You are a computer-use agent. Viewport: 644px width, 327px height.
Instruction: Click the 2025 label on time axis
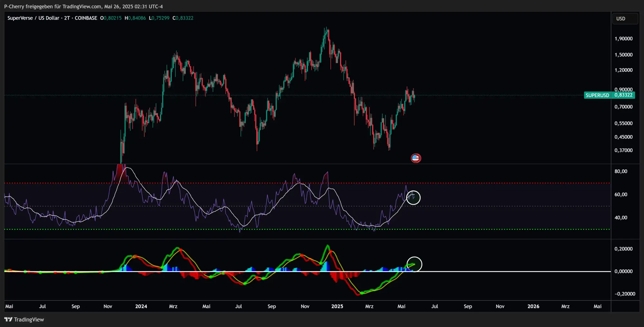point(337,306)
